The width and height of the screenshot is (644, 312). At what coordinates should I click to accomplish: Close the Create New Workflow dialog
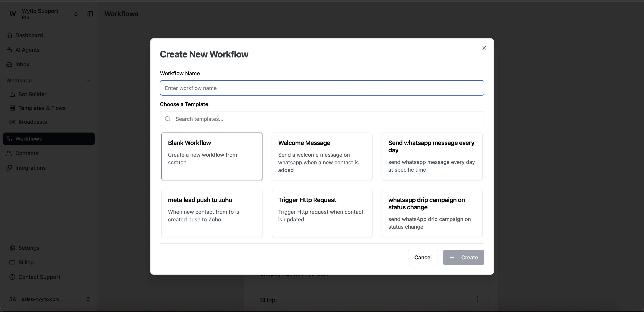point(484,48)
